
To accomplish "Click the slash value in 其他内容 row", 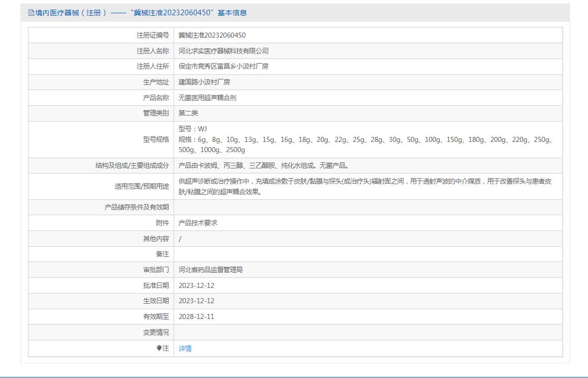I will point(180,239).
